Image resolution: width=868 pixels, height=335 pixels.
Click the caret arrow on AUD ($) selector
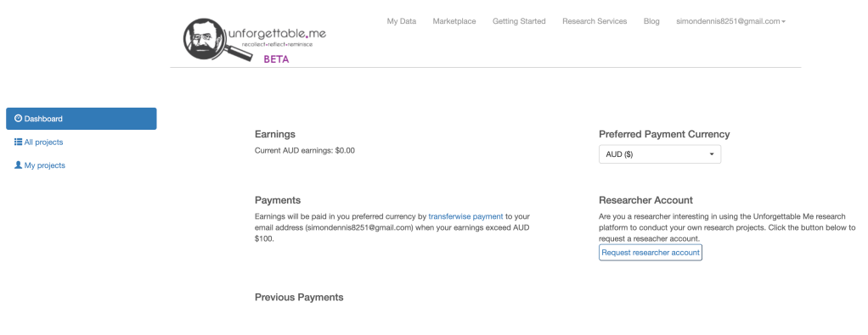[712, 155]
